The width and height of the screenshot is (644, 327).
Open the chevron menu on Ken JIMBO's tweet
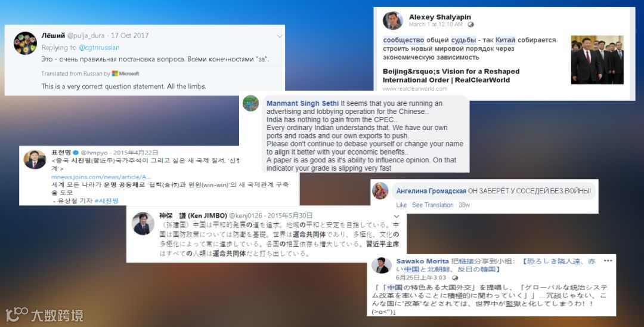(397, 216)
